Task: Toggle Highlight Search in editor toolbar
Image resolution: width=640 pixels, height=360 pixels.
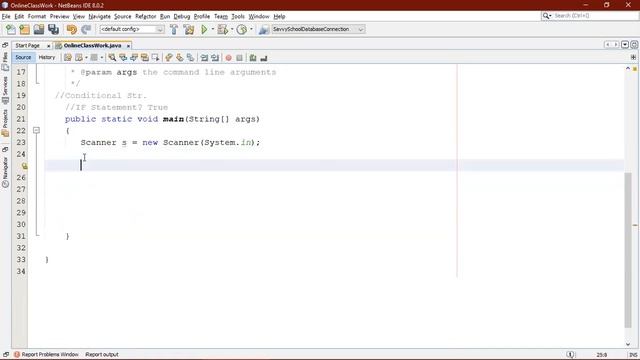Action: tap(144, 58)
